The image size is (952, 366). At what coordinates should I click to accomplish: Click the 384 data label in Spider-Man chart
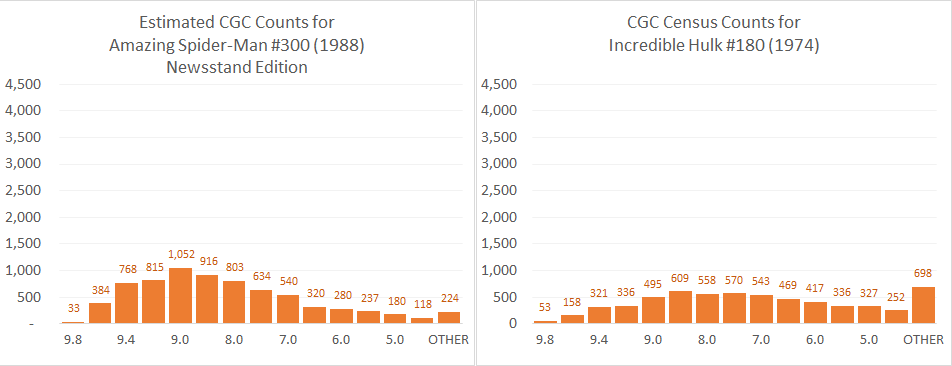point(100,290)
